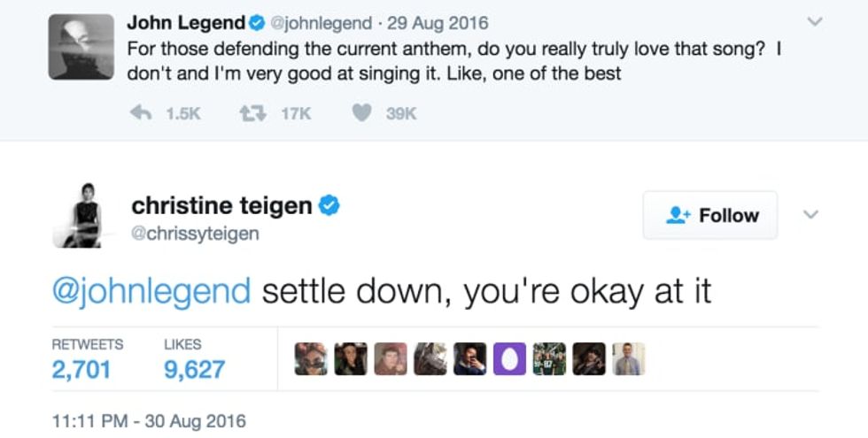
Task: View the 9,627 likes list
Action: tap(195, 368)
